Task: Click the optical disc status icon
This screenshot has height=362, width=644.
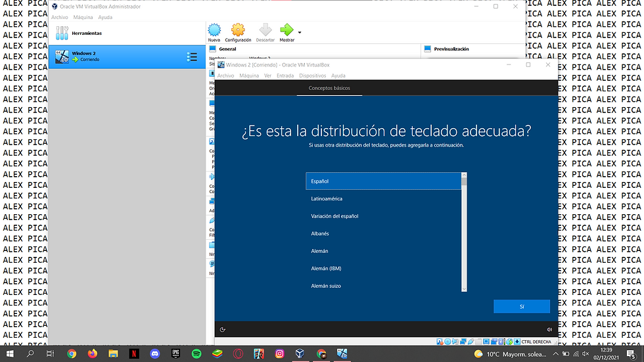Action: coord(448,342)
